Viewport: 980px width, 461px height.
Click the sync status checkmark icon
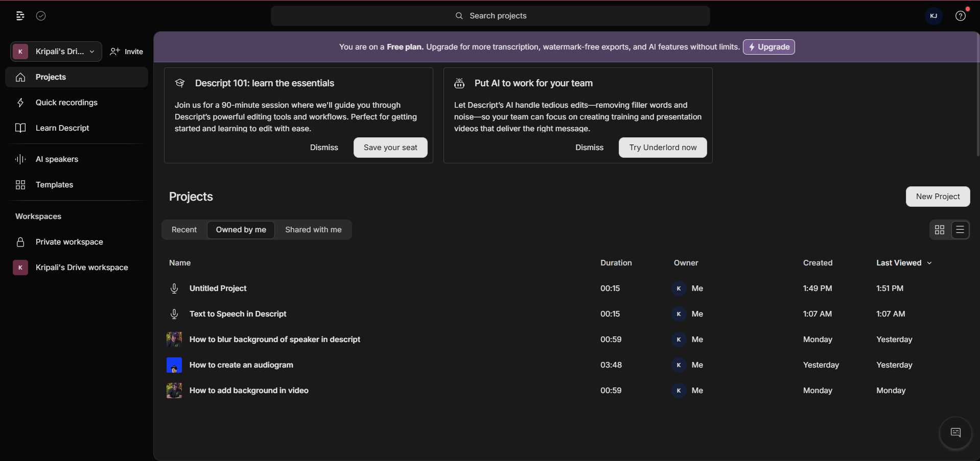pyautogui.click(x=41, y=16)
